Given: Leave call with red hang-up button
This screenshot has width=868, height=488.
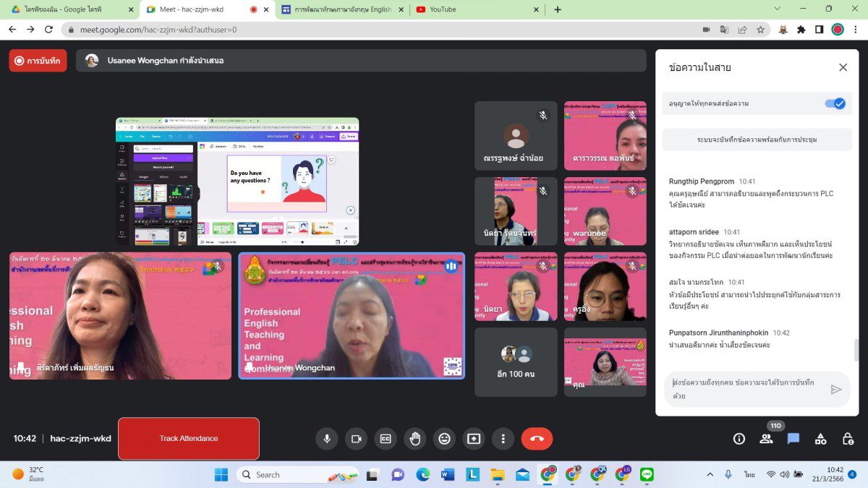Looking at the screenshot, I should [x=537, y=438].
